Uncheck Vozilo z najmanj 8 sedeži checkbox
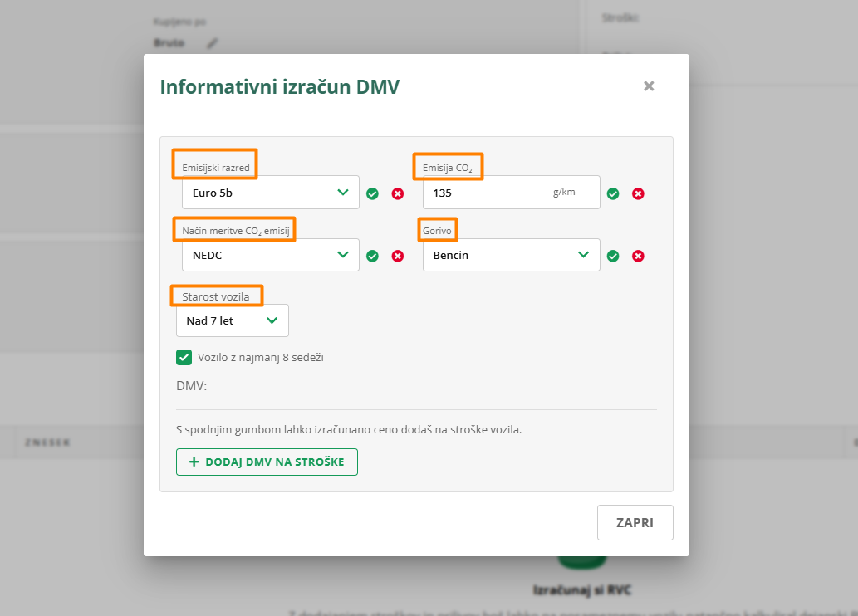The height and width of the screenshot is (616, 858). click(x=184, y=358)
